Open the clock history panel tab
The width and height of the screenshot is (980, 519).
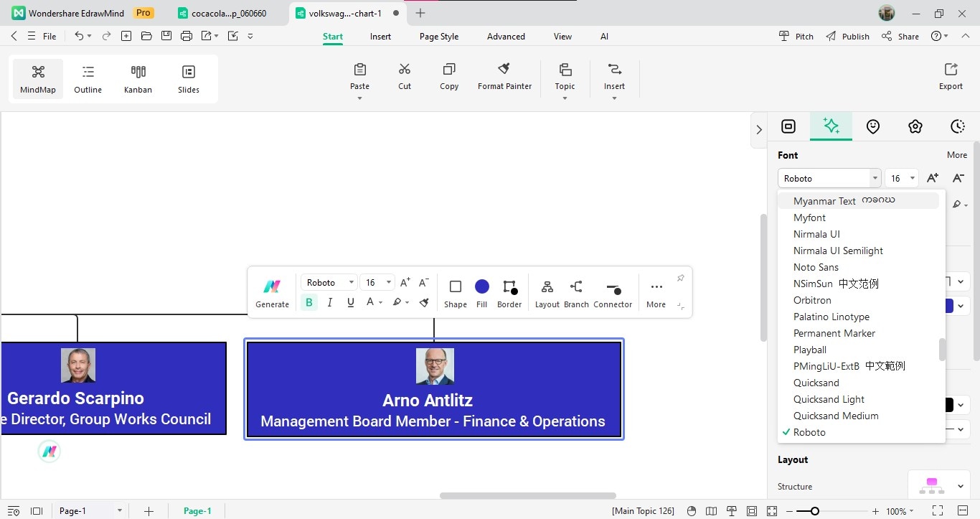pos(958,126)
